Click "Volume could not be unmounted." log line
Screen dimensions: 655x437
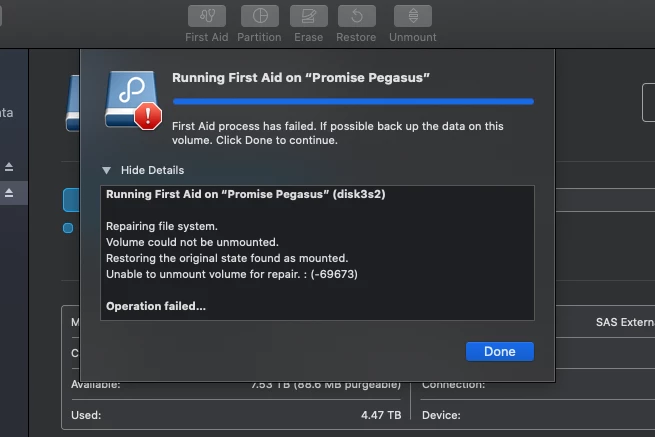coord(192,242)
